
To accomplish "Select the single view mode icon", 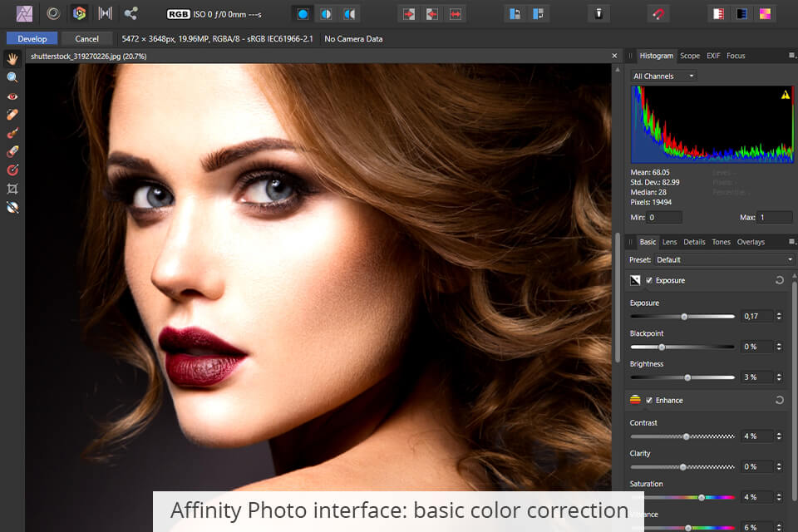I will (303, 14).
